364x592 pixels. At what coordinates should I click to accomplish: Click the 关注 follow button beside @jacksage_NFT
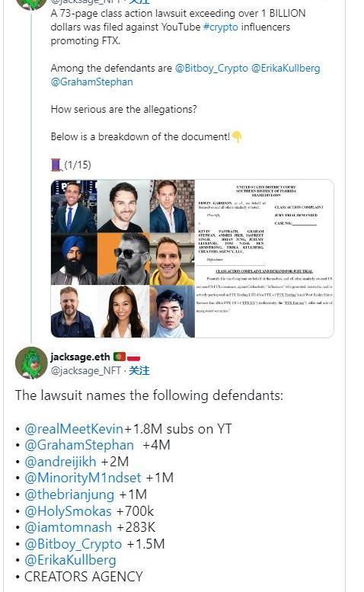point(139,371)
